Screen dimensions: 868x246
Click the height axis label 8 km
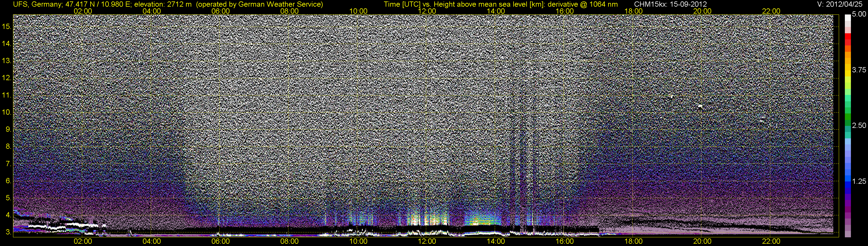[x=8, y=147]
